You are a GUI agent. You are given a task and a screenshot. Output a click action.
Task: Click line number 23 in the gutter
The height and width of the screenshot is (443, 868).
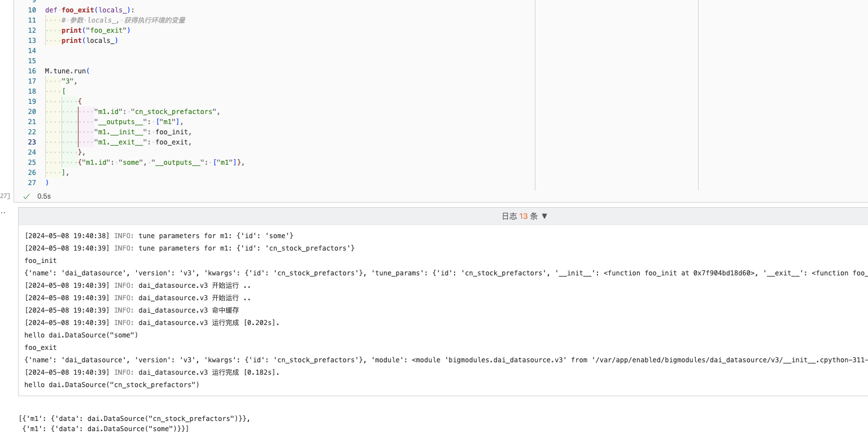32,142
